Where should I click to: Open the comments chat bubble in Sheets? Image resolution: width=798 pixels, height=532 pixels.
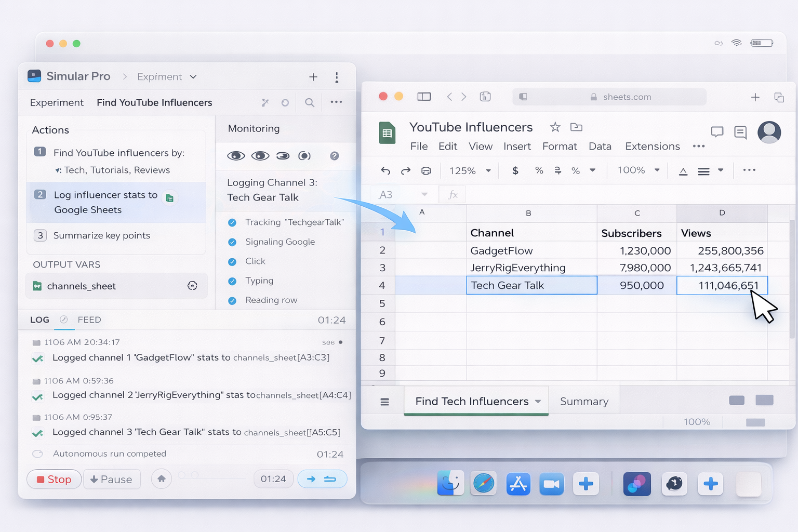717,132
